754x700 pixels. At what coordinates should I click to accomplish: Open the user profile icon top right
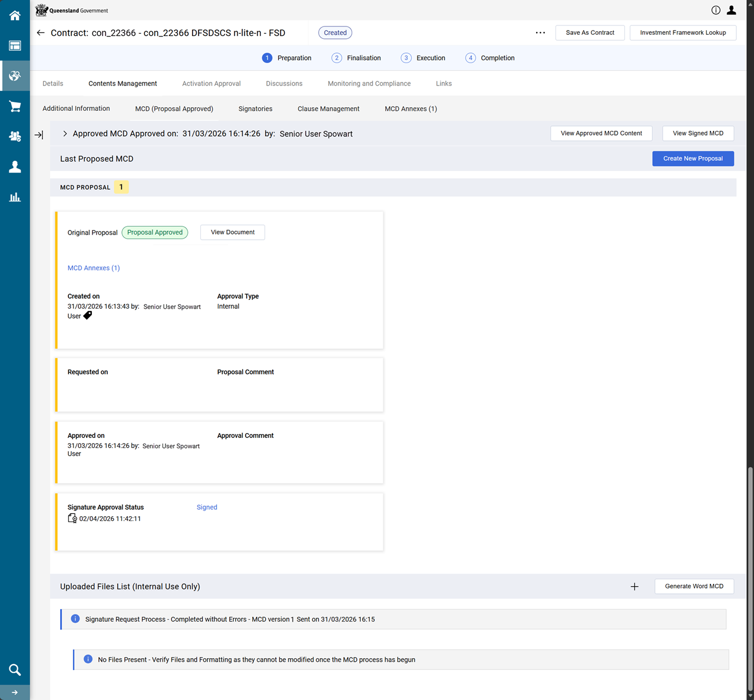coord(731,10)
